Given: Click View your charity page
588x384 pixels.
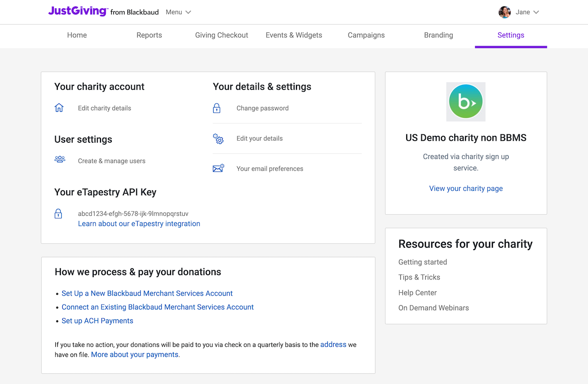Looking at the screenshot, I should pos(466,188).
